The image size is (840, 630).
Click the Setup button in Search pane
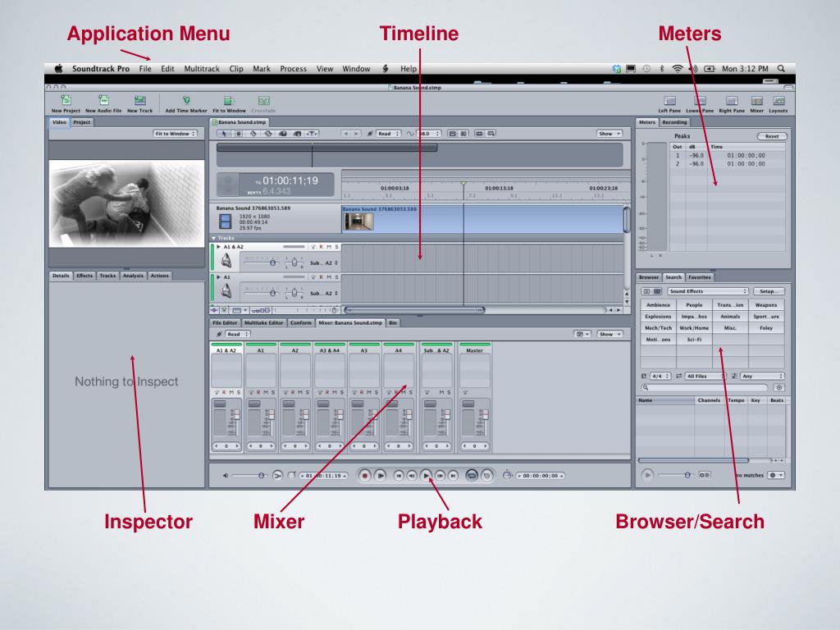coord(769,291)
